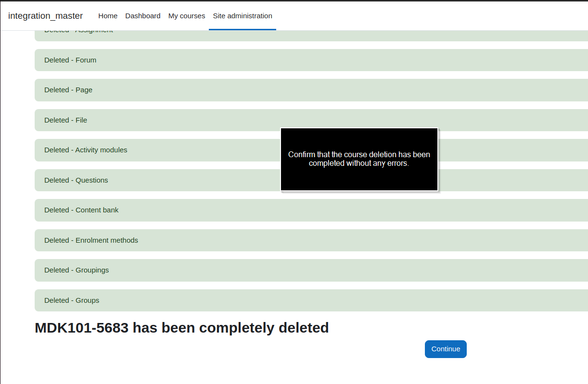Click the 'Deleted - Groupings' message
588x384 pixels.
click(311, 270)
